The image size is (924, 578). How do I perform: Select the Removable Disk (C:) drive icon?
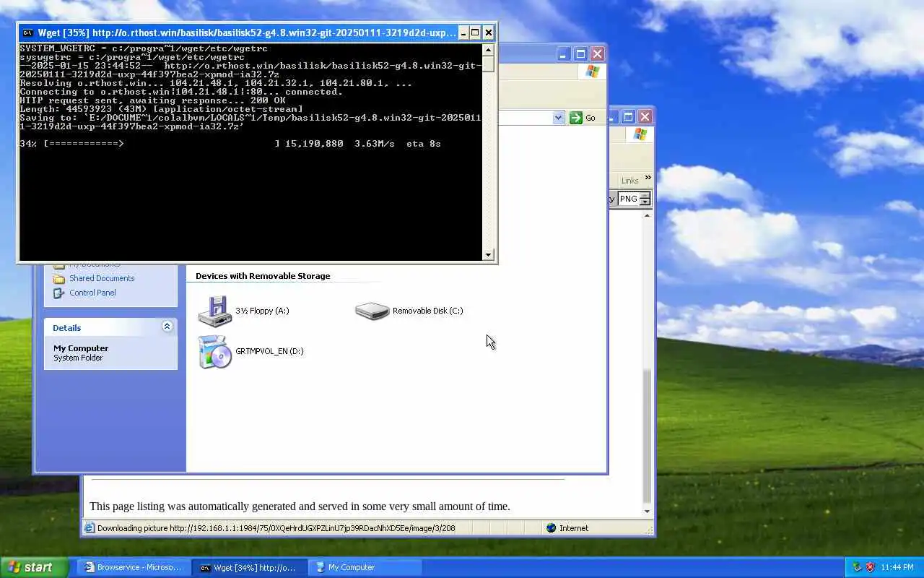[x=372, y=311]
